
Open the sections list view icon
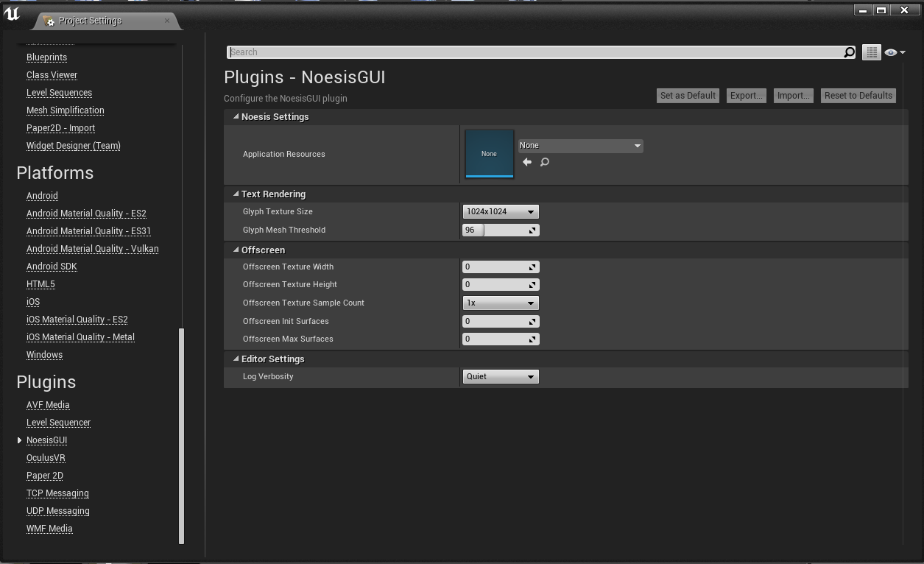(x=871, y=52)
